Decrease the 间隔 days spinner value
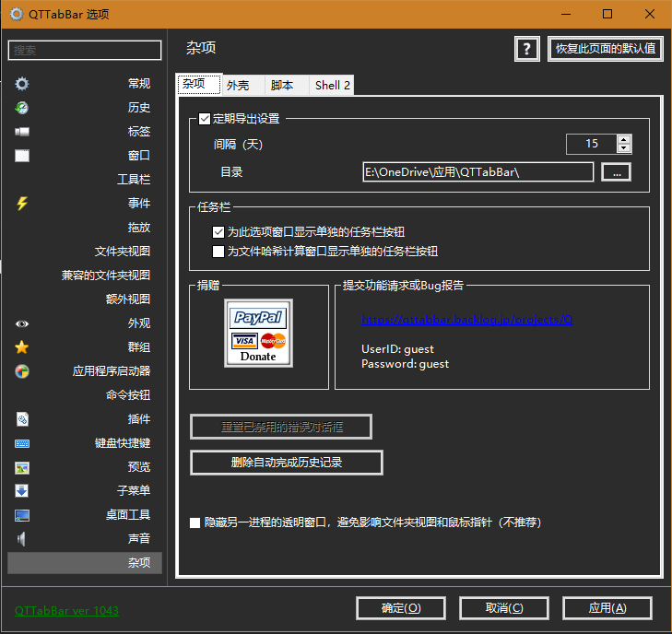 point(624,147)
